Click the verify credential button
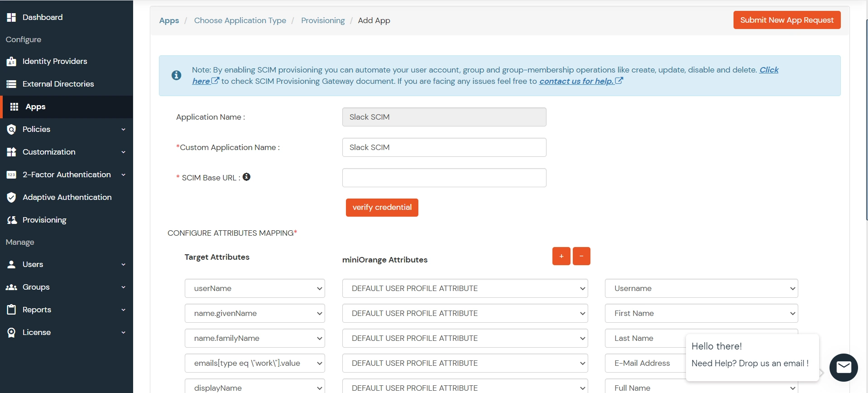 (x=382, y=208)
